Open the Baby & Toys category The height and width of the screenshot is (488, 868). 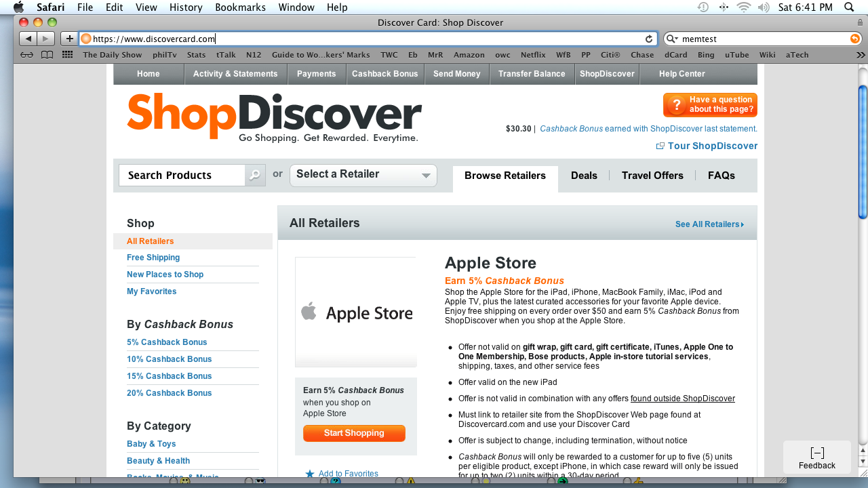(x=151, y=444)
